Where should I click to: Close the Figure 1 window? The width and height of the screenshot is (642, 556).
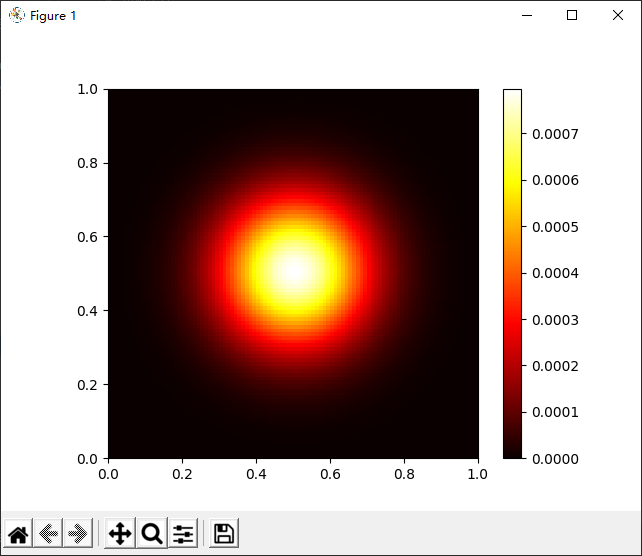[618, 16]
